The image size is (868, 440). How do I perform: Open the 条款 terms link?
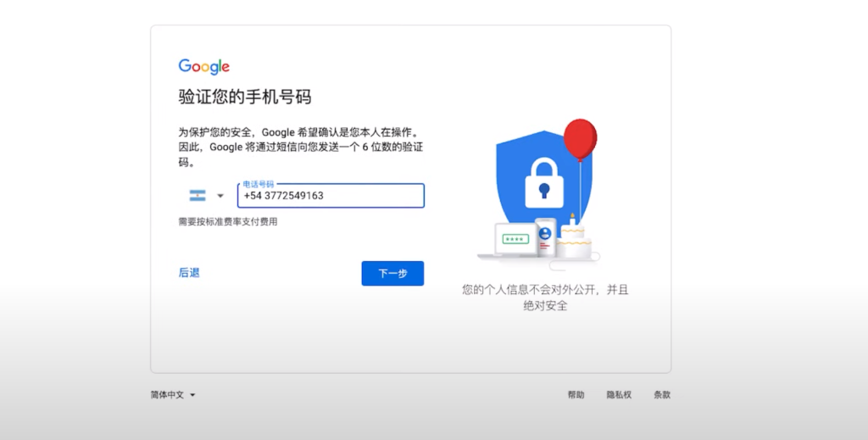(x=662, y=394)
